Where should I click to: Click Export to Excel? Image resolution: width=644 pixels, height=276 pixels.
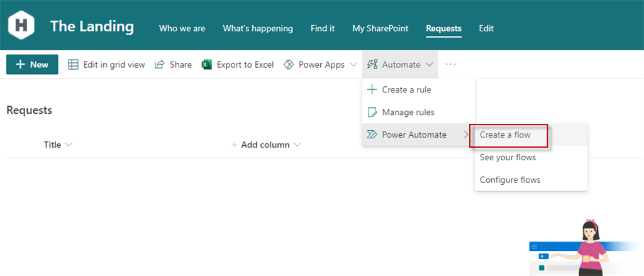(238, 65)
